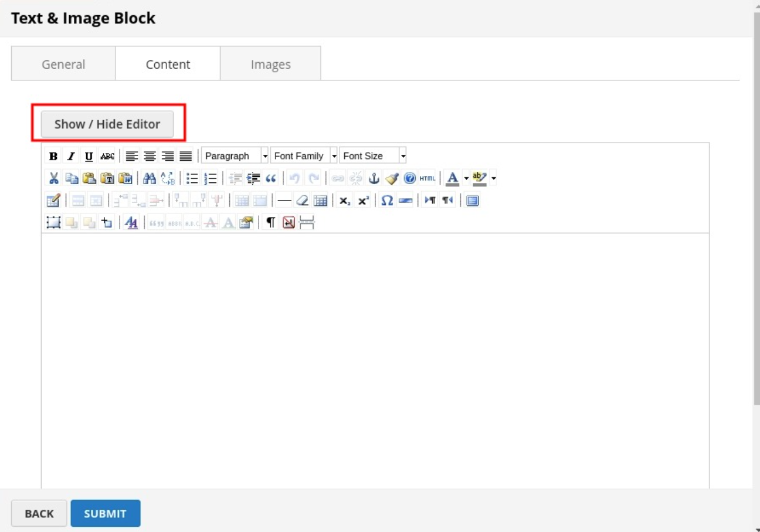
Task: Set text direction right to left
Action: point(447,201)
